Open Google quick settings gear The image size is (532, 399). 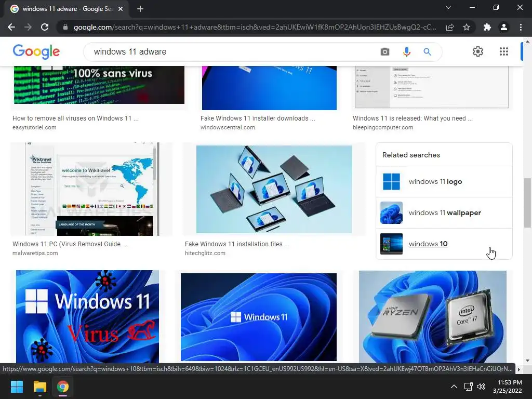tap(478, 51)
